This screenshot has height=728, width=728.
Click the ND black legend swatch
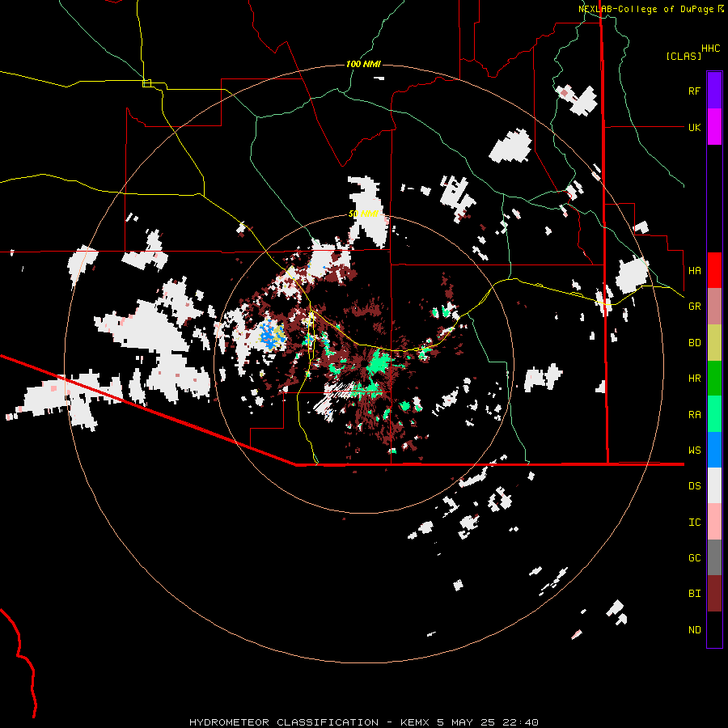click(714, 629)
